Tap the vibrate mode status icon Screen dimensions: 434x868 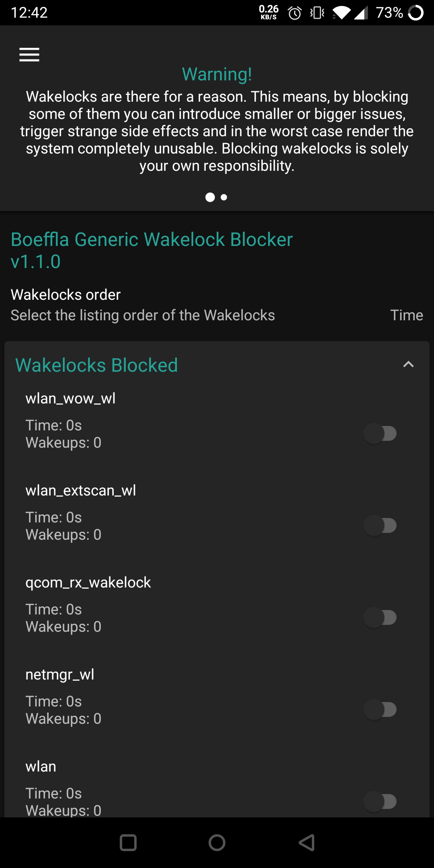coord(317,13)
